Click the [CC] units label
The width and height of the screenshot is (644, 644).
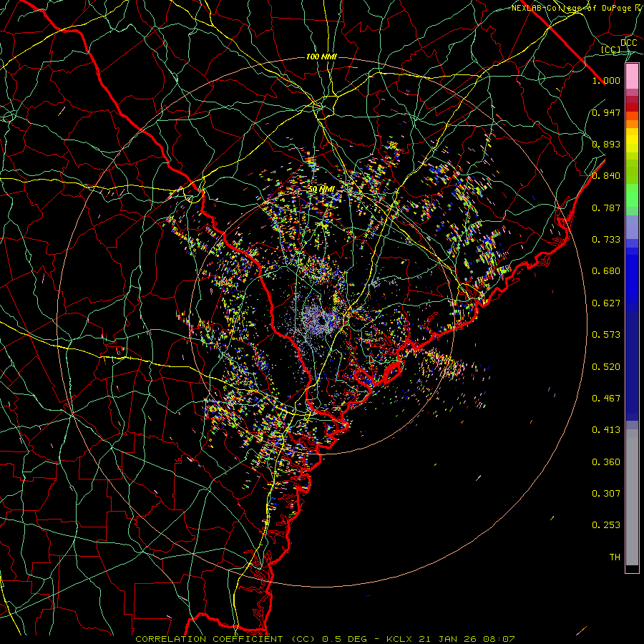[x=610, y=49]
